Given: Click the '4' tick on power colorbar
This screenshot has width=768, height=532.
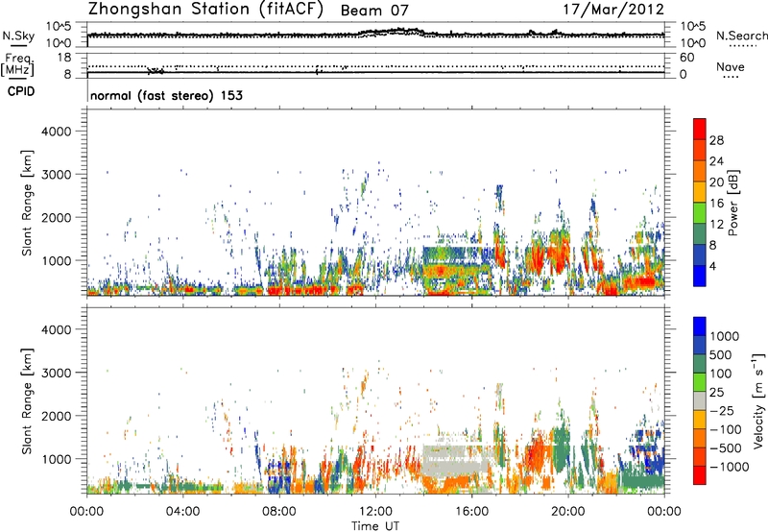Looking at the screenshot, I should click(712, 266).
